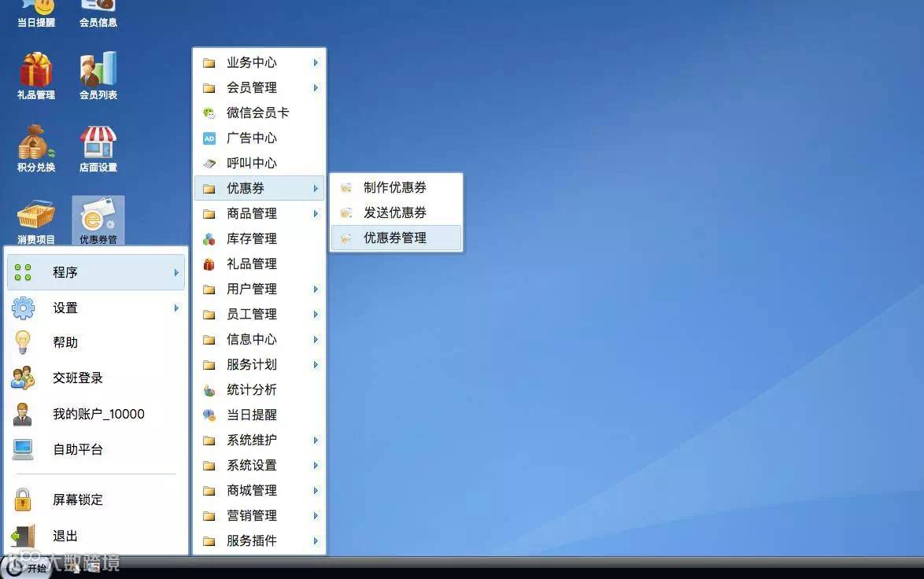Viewport: 924px width, 579px height.
Task: Open the 礼品管理 desktop icon
Action: pos(36,75)
